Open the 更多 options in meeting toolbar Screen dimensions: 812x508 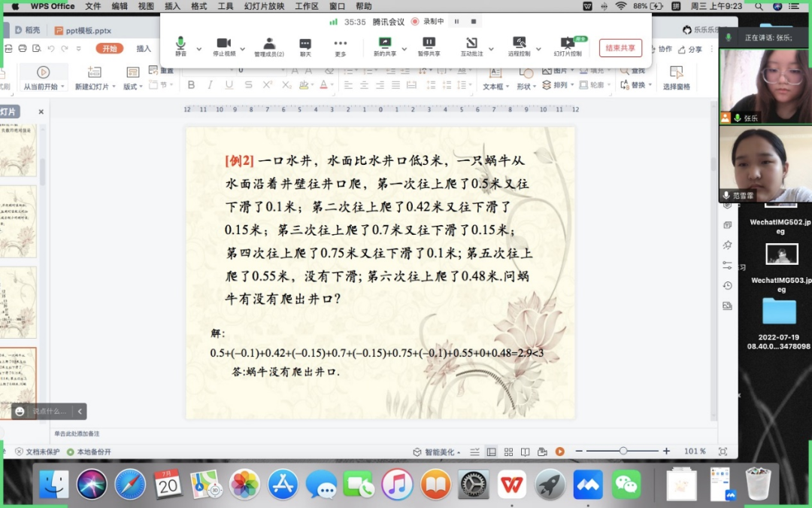[341, 47]
